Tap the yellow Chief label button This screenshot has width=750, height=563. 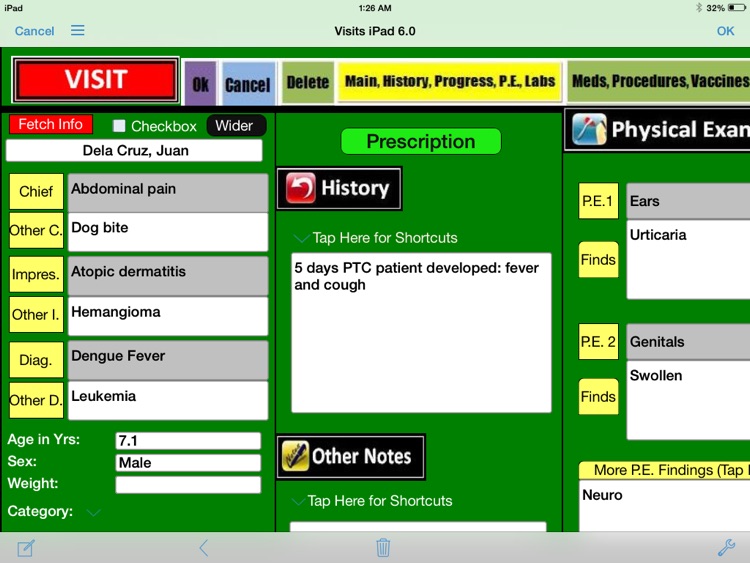click(36, 191)
